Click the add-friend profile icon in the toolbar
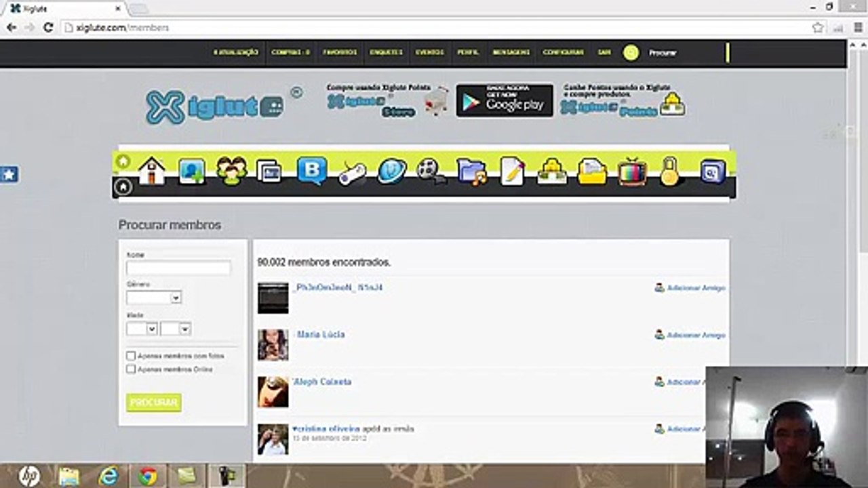Image resolution: width=868 pixels, height=488 pixels. pyautogui.click(x=192, y=171)
